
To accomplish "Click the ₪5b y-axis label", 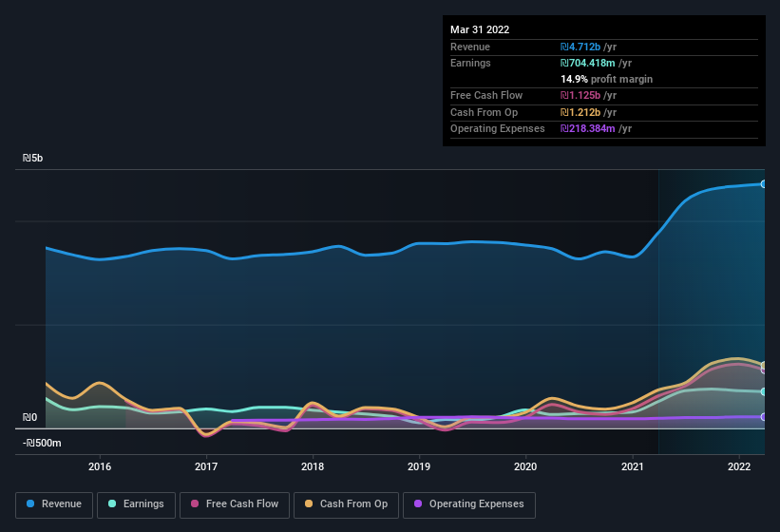I will pos(33,158).
